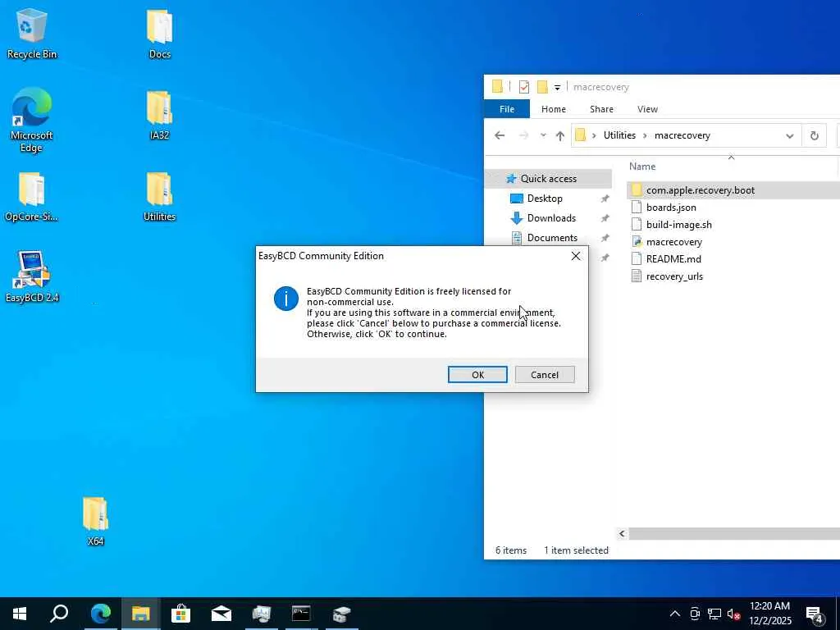Select the IA32 folder on desktop
The height and width of the screenshot is (630, 840).
[x=160, y=115]
